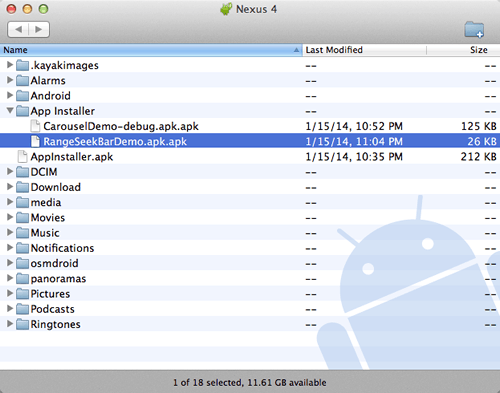Sort by the Last Modified column header
500x393 pixels.
364,50
